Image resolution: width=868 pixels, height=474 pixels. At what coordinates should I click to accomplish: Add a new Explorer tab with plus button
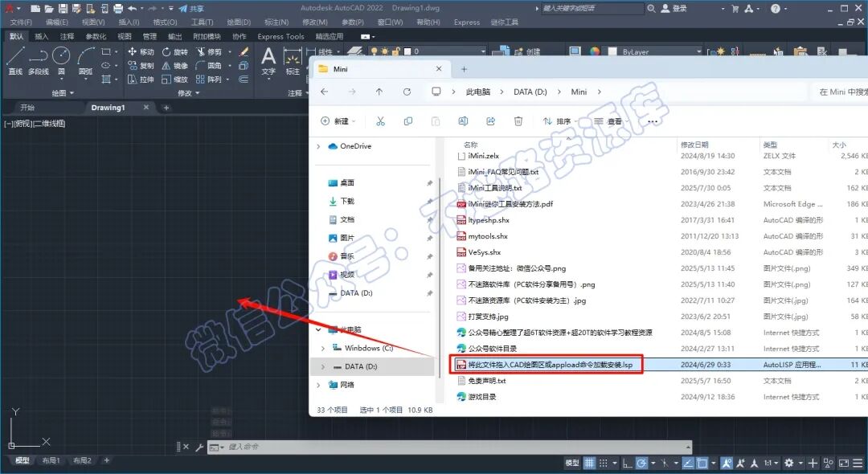click(x=464, y=69)
